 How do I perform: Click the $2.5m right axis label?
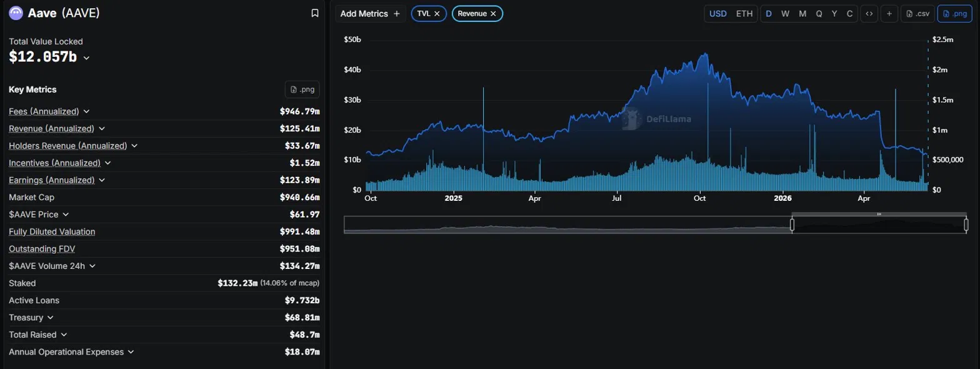tap(942, 39)
